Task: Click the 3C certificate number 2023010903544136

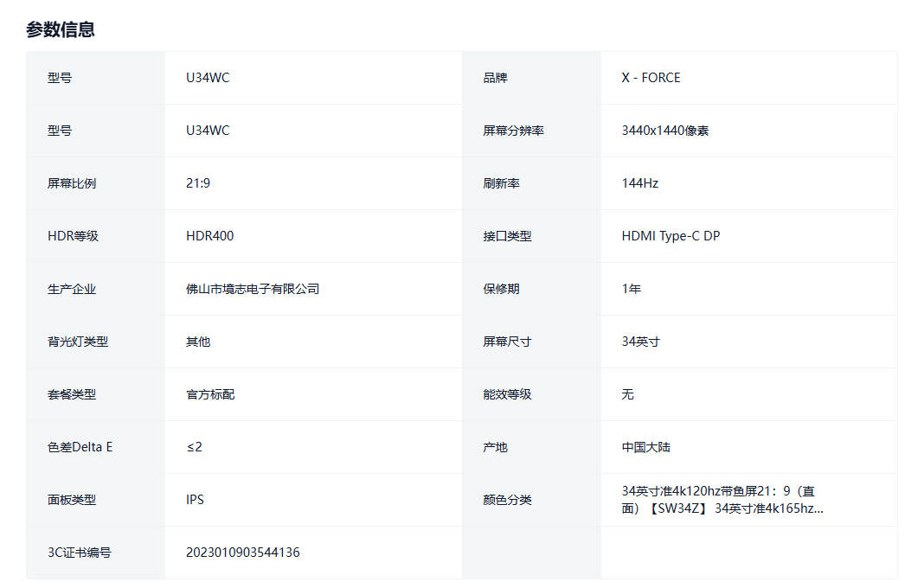Action: (243, 553)
